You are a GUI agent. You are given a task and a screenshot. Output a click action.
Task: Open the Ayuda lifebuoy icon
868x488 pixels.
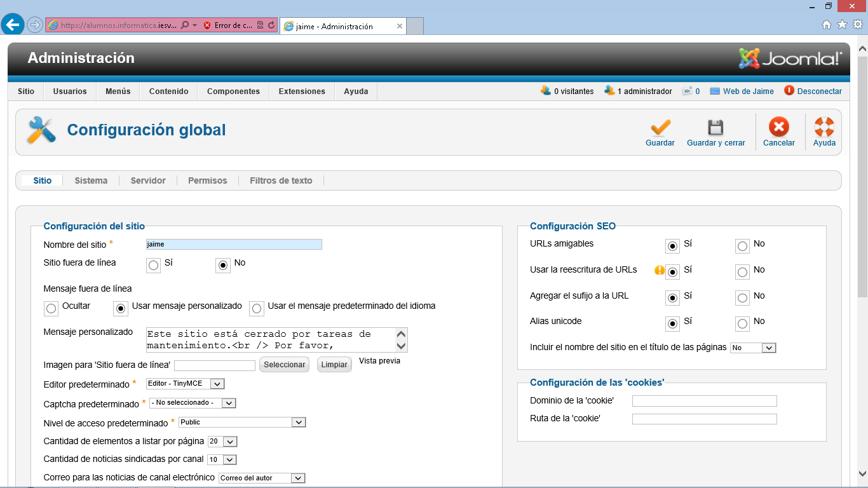pyautogui.click(x=824, y=128)
